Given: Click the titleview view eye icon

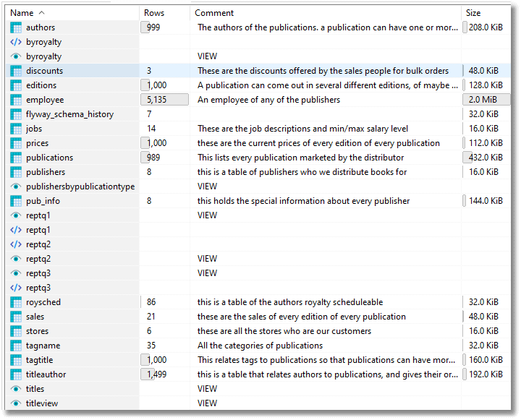Looking at the screenshot, I should coord(16,403).
